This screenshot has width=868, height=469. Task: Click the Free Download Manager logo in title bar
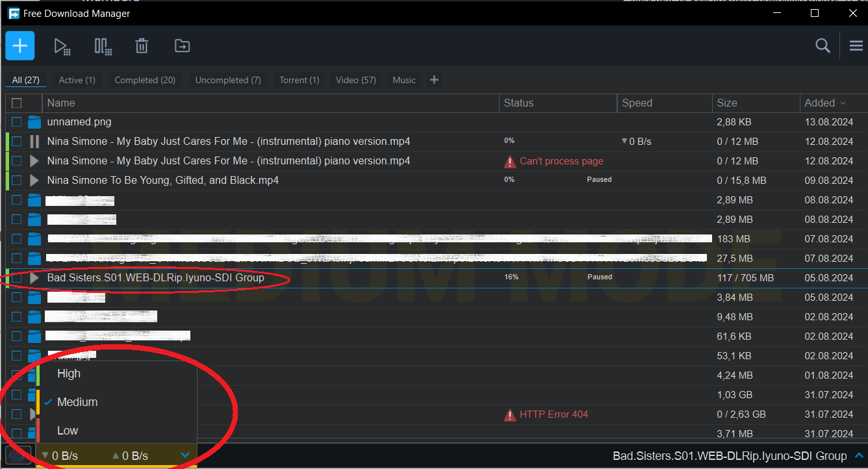pyautogui.click(x=13, y=13)
